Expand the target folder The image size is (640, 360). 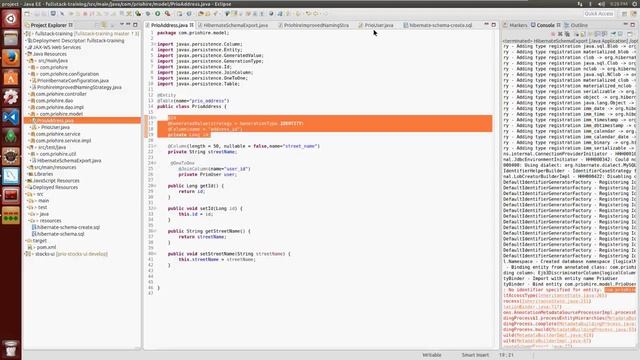click(x=26, y=241)
